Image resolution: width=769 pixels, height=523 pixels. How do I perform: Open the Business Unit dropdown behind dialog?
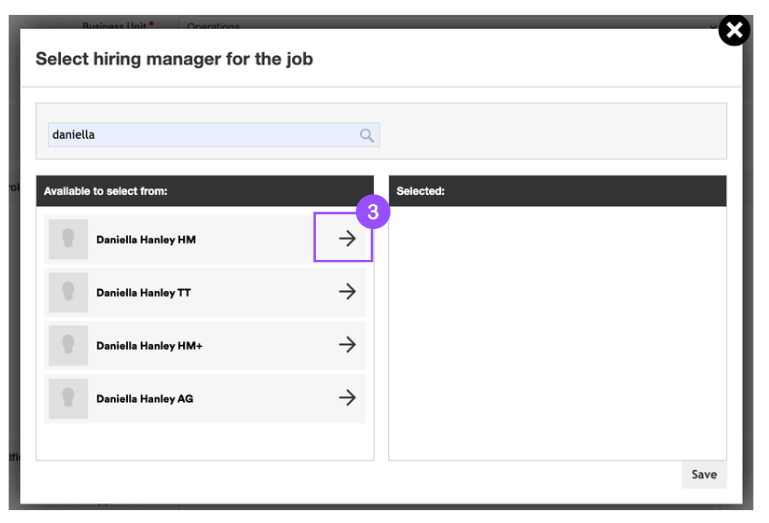(x=450, y=23)
